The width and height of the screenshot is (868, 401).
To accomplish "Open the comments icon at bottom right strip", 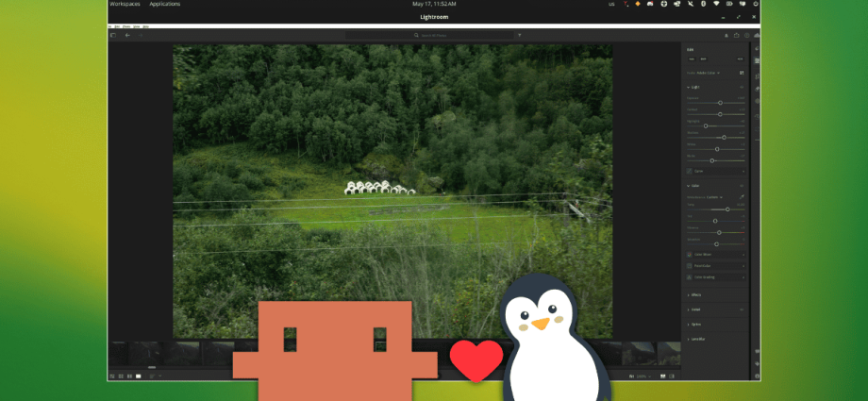I will coord(758,352).
